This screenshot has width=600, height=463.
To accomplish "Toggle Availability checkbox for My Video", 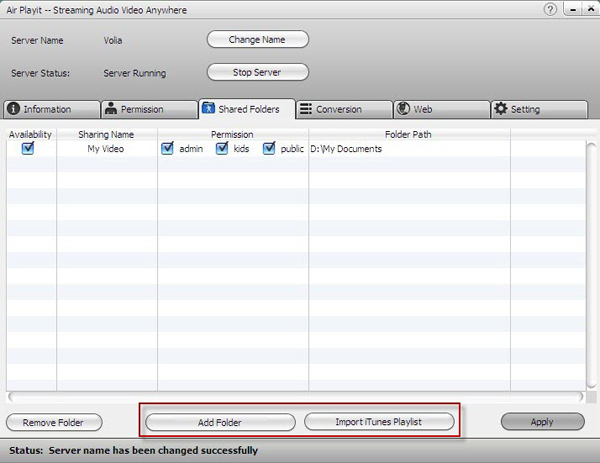I will pyautogui.click(x=28, y=148).
